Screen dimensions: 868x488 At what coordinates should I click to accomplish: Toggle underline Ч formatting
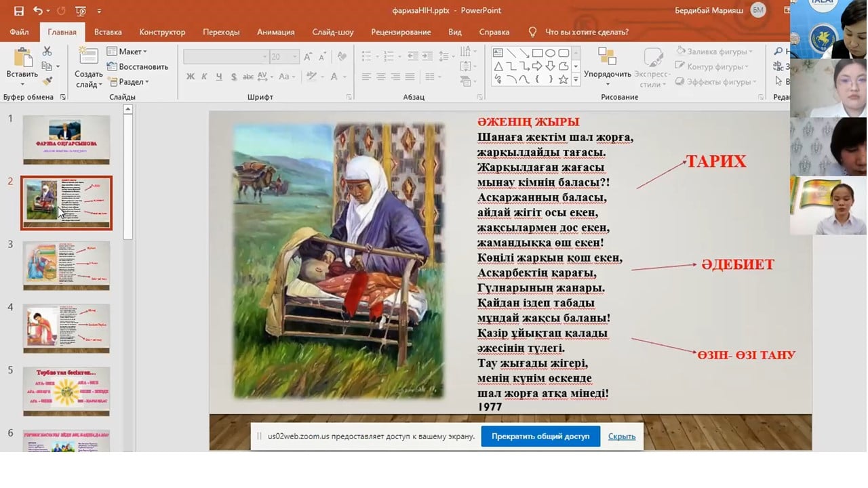point(219,77)
